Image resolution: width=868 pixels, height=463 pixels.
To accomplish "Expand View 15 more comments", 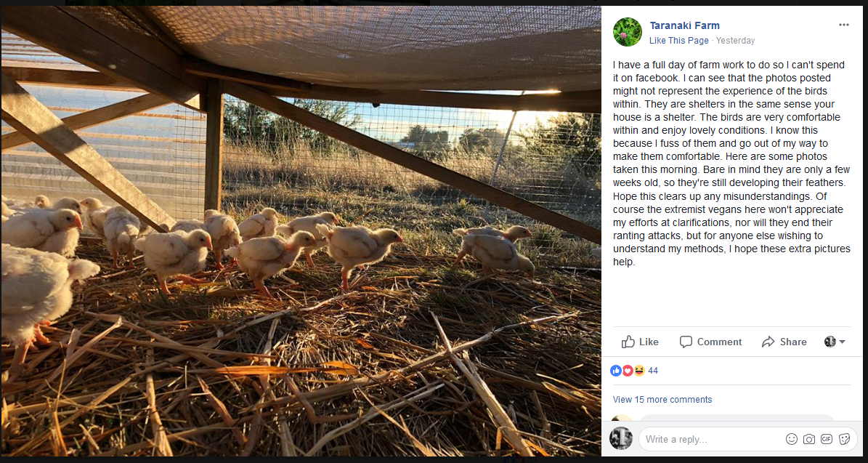I will point(662,400).
